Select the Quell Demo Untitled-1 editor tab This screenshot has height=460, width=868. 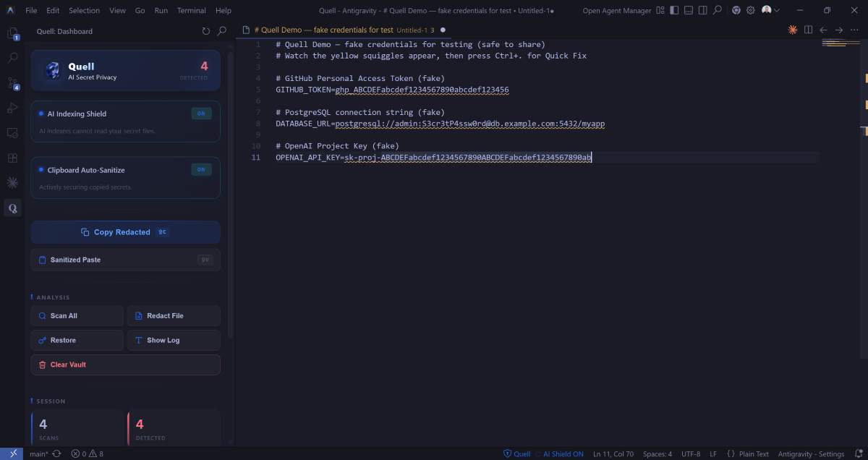[x=344, y=30]
